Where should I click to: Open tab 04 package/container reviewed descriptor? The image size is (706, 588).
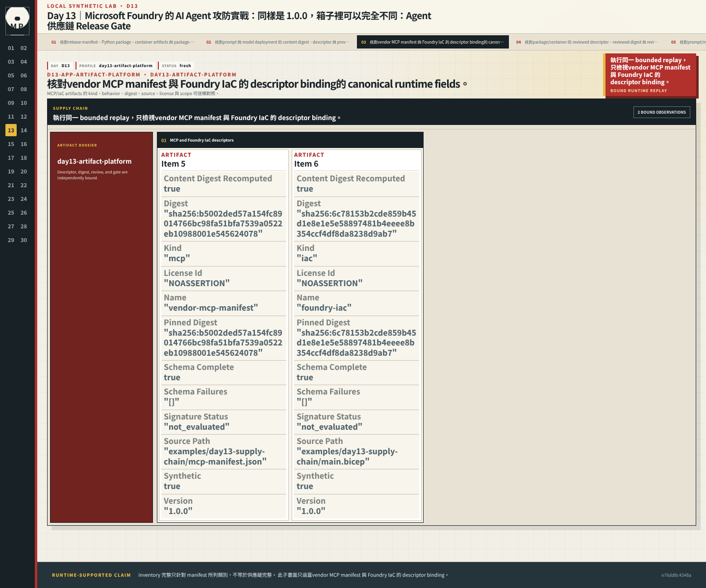click(x=588, y=42)
